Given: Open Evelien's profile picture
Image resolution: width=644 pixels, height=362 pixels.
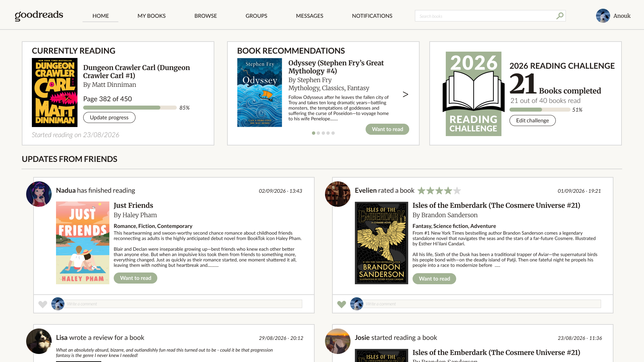Looking at the screenshot, I should pyautogui.click(x=338, y=194).
